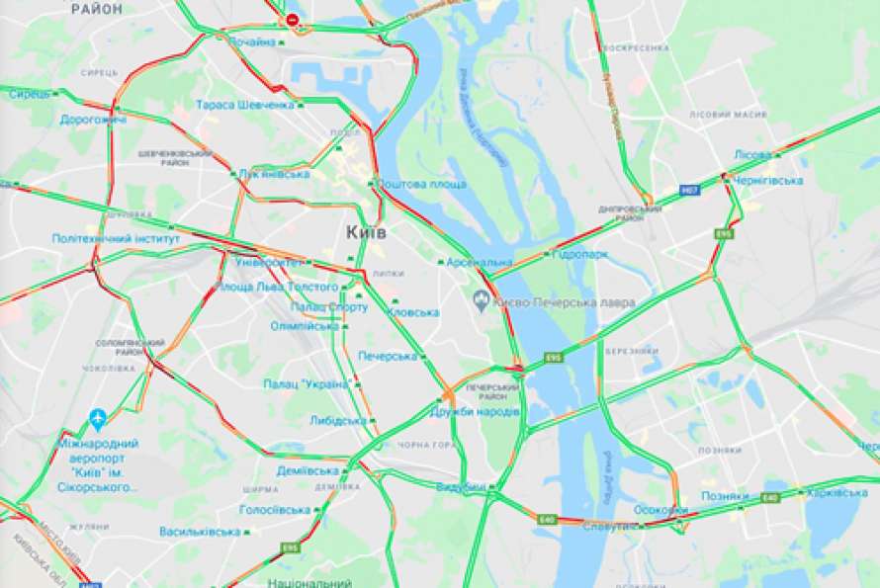Screen dimensions: 880x588
Task: Click the Kyiv Pechersk Lavra location pin
Action: [481, 301]
